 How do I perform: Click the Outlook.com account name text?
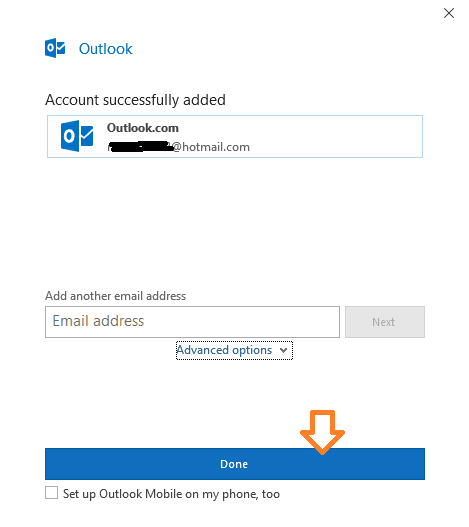click(x=143, y=128)
